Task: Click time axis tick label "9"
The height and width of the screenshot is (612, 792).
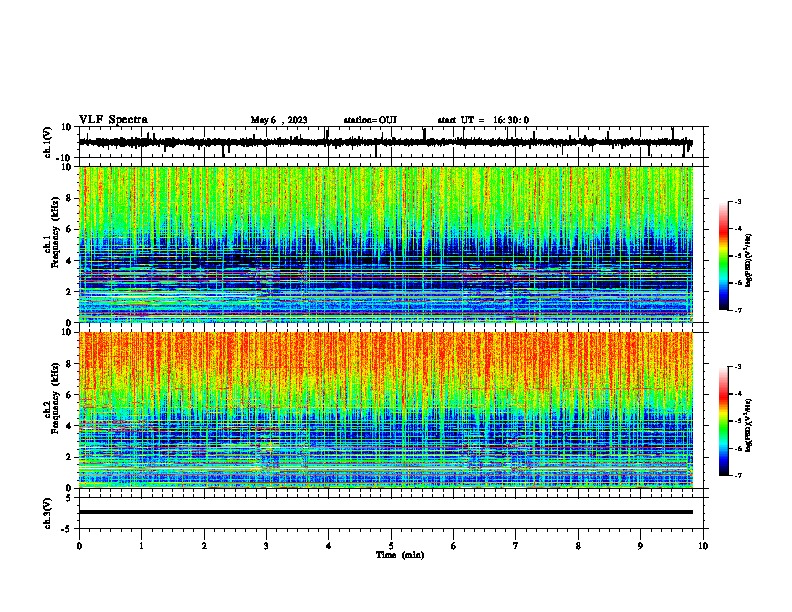Action: click(640, 546)
